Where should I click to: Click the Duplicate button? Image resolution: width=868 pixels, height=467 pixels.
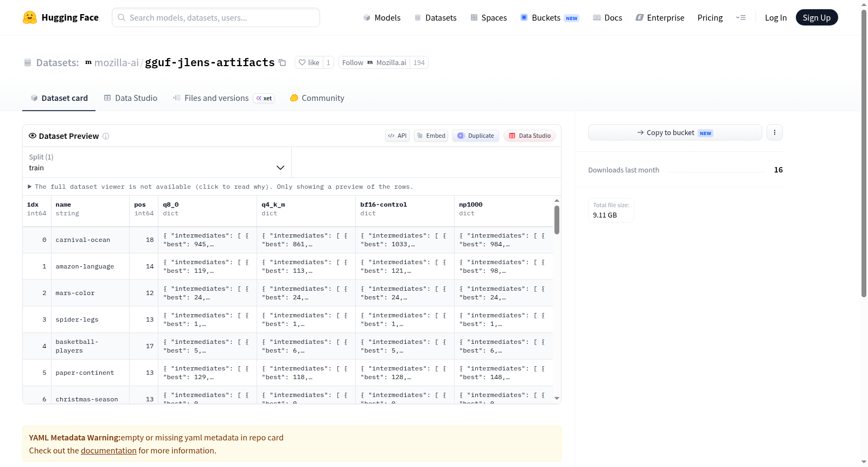tap(476, 136)
